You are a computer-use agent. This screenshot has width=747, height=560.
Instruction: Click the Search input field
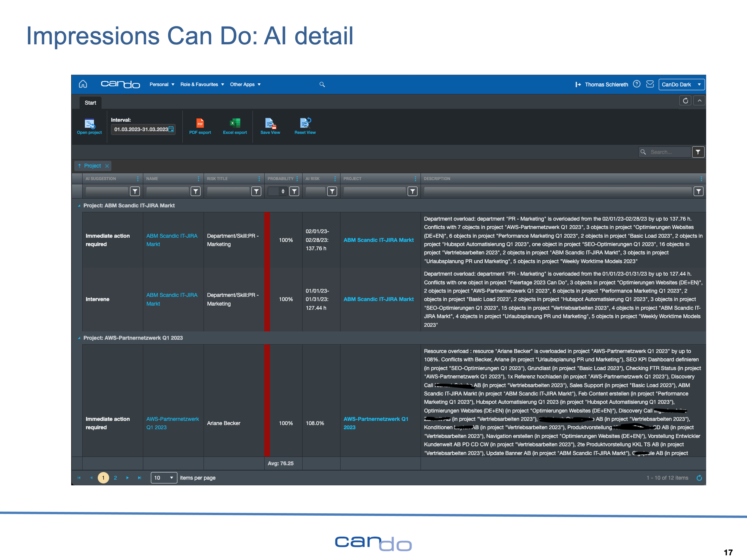click(665, 152)
